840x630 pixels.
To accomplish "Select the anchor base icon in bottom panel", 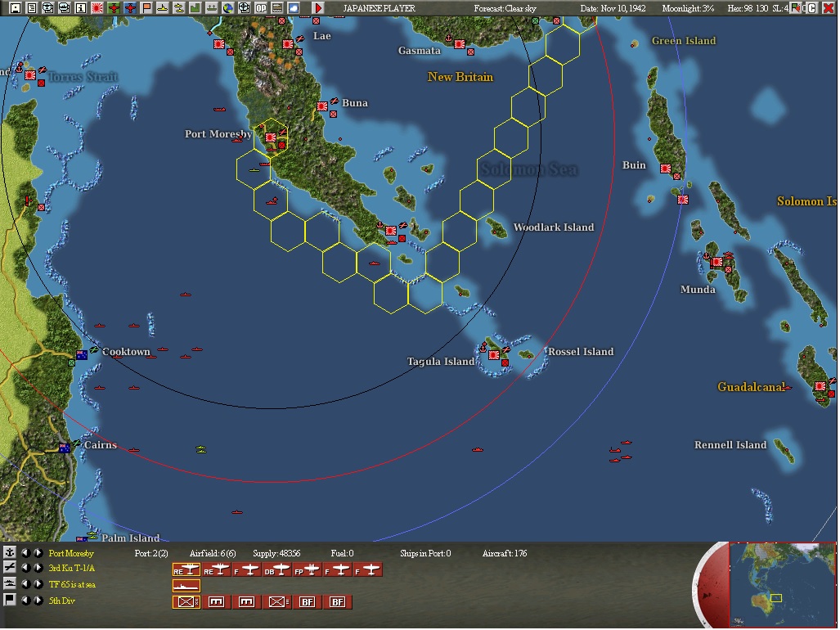I will (x=9, y=551).
